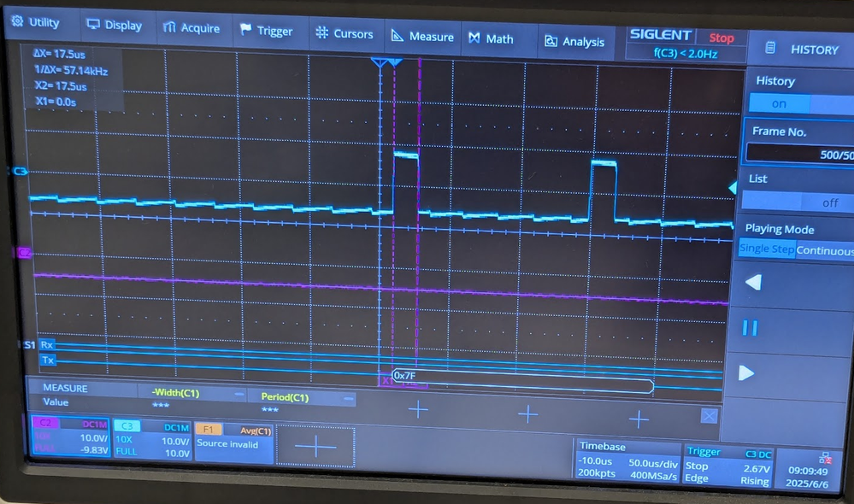Pause history frame playback
Screen dimensions: 854x504
pyautogui.click(x=750, y=328)
